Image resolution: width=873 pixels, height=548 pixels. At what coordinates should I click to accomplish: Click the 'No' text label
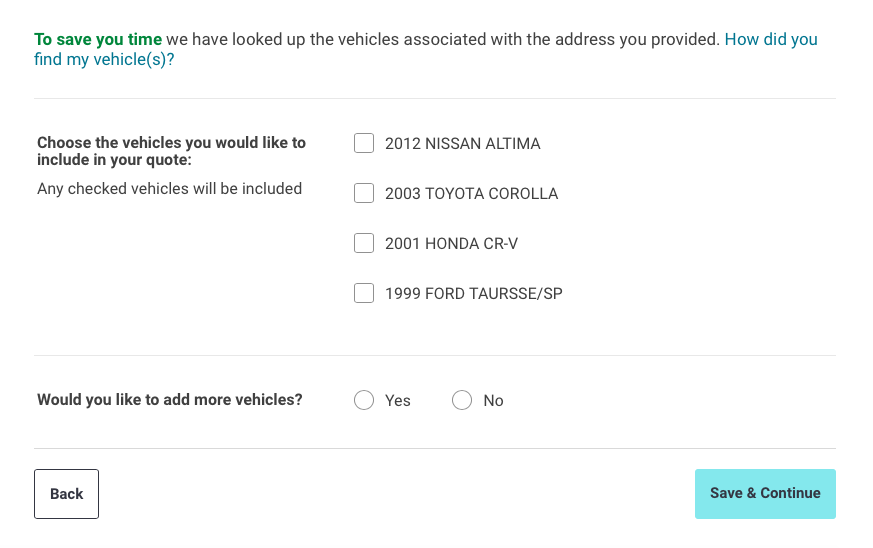(x=493, y=401)
